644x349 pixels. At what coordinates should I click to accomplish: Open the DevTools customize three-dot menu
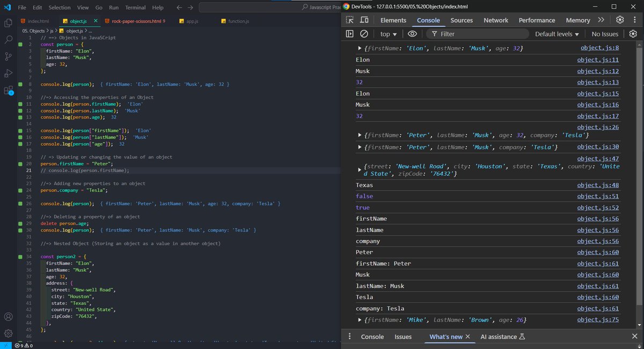click(634, 20)
